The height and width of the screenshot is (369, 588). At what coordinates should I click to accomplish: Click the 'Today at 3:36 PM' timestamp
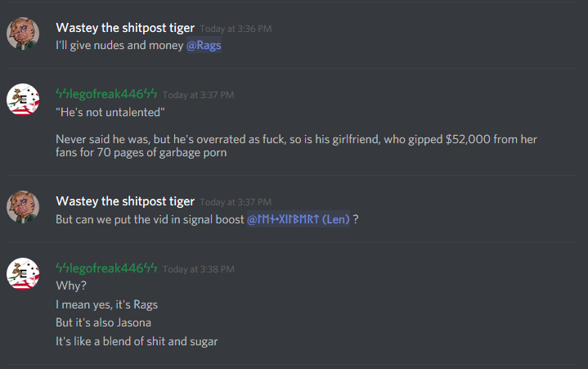pyautogui.click(x=236, y=29)
